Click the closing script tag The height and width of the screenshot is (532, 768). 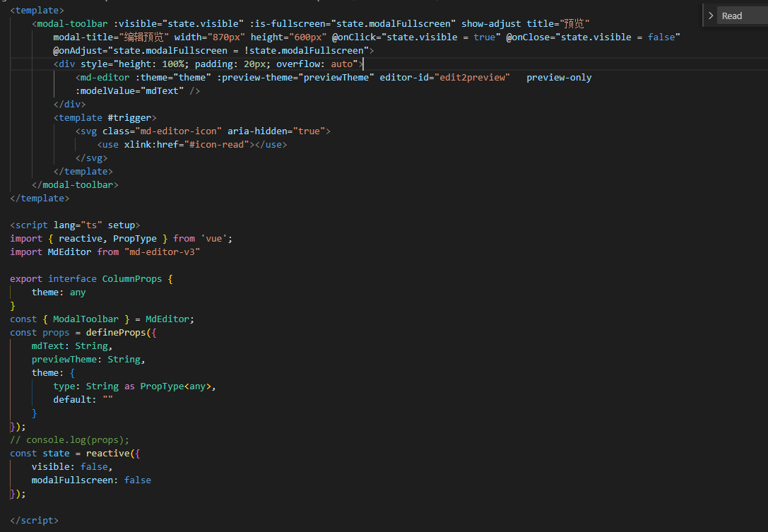coord(33,520)
